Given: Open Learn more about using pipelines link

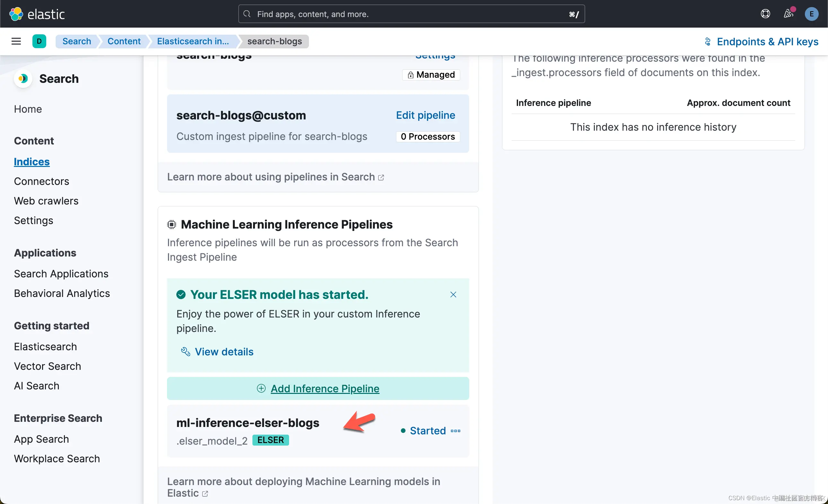Looking at the screenshot, I should pyautogui.click(x=275, y=177).
